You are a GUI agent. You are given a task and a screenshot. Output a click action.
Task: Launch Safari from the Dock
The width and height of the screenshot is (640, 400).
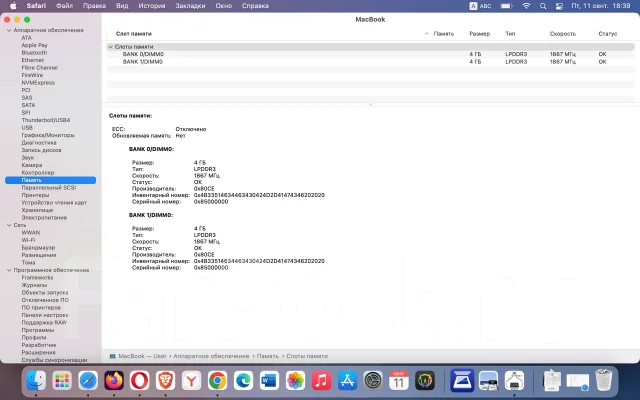pyautogui.click(x=88, y=381)
